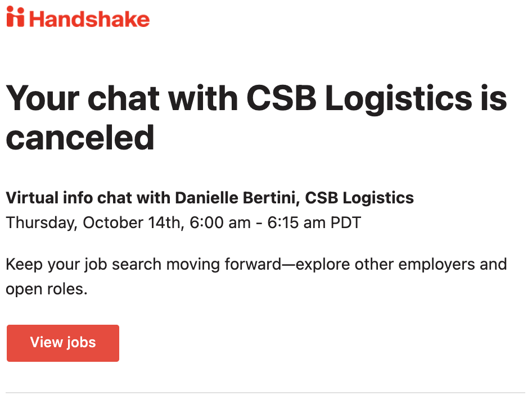
Task: Click the 6:00 am start time
Action: pos(220,222)
